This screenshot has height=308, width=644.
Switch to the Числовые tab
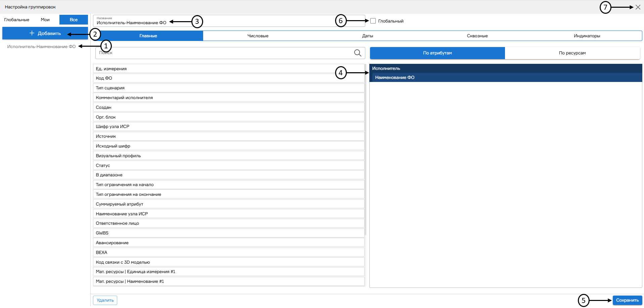[258, 36]
